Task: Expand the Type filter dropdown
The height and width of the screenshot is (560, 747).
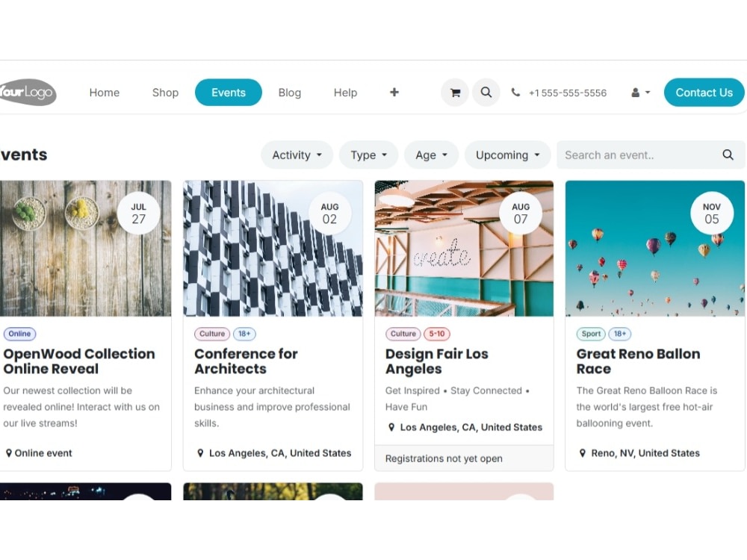Action: (368, 155)
